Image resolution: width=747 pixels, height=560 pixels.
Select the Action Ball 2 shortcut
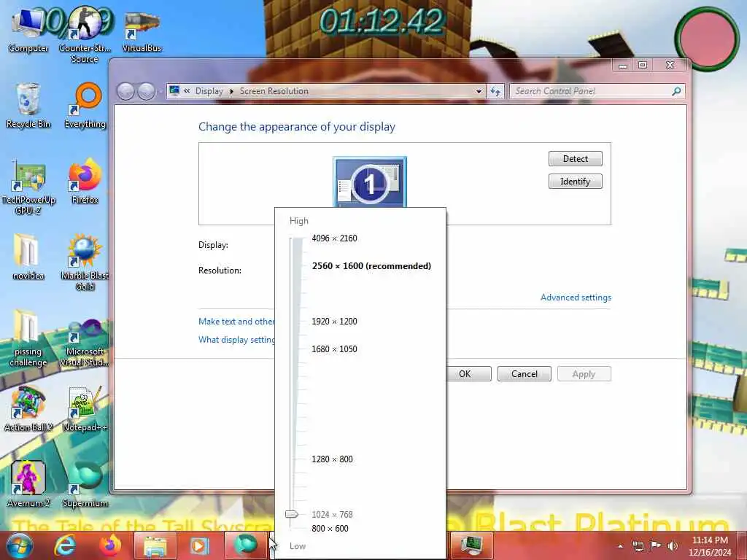click(x=28, y=408)
